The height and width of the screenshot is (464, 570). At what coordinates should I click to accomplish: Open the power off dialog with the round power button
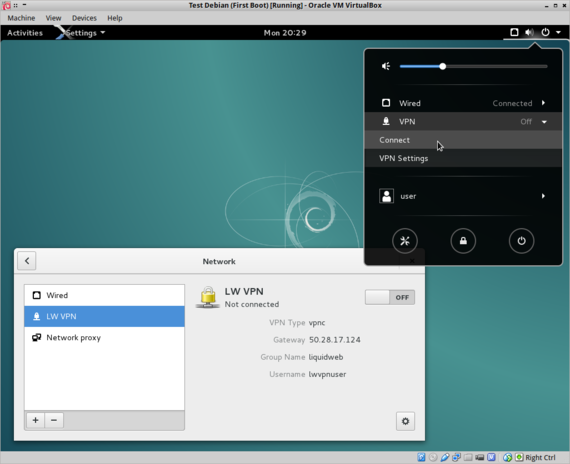(x=521, y=241)
